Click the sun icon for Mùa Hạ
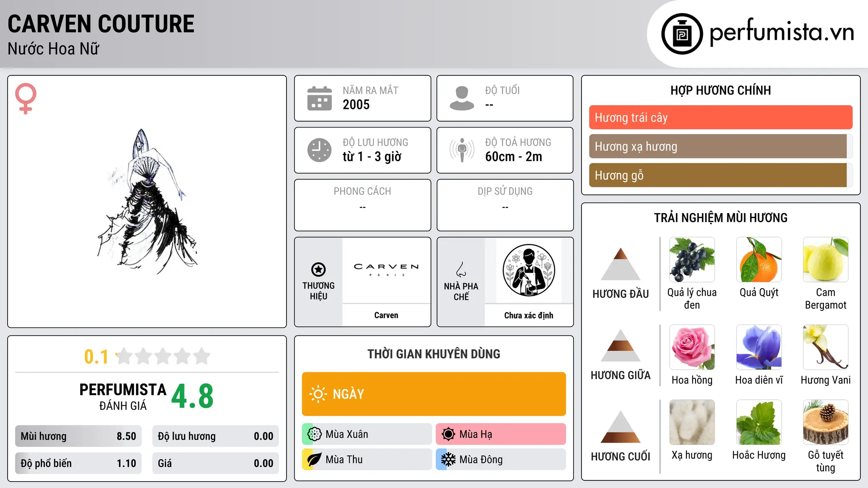The height and width of the screenshot is (488, 868). tap(448, 434)
